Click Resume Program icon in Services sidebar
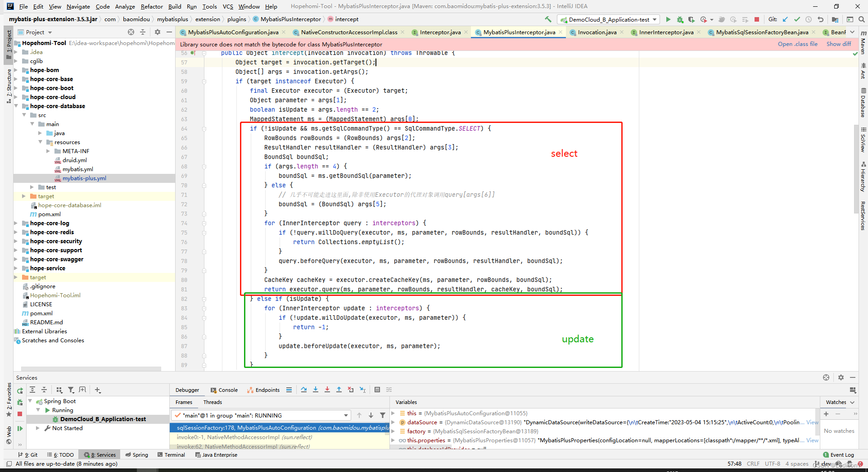868x472 pixels. pyautogui.click(x=20, y=428)
